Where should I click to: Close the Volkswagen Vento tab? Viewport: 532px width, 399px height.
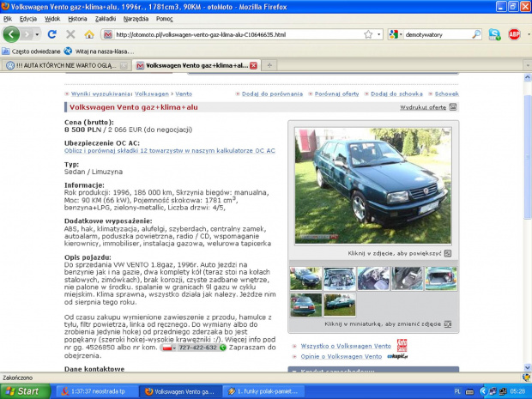click(x=253, y=65)
